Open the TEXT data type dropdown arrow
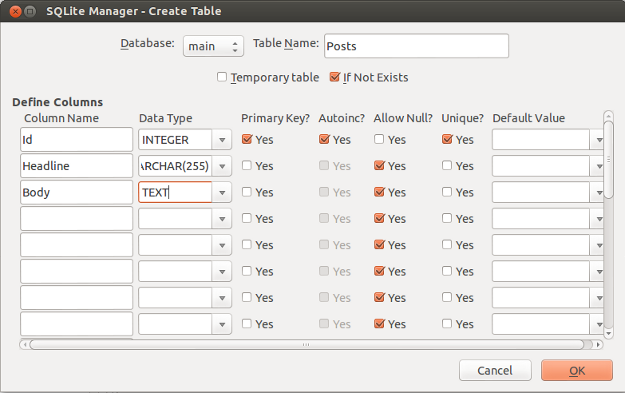 point(222,193)
